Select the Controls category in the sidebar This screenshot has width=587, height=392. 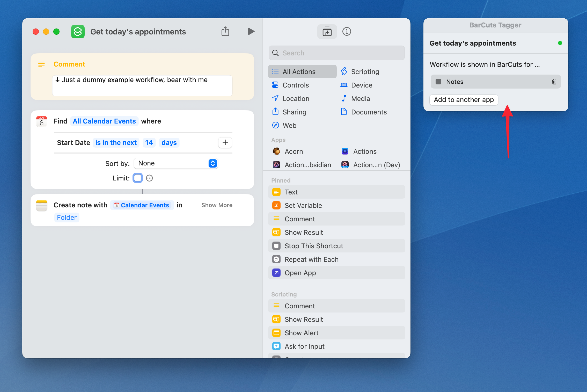click(x=296, y=85)
